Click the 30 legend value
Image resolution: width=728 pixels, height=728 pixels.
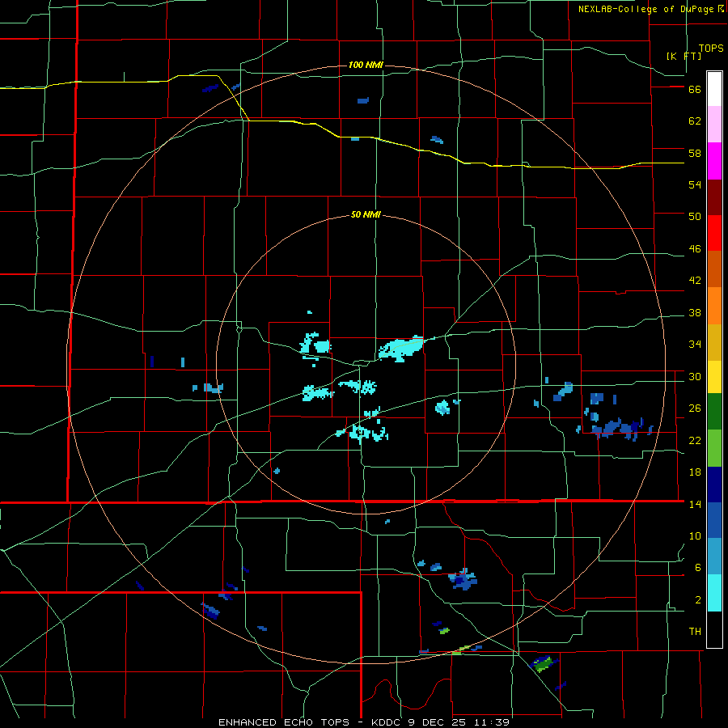tap(695, 376)
